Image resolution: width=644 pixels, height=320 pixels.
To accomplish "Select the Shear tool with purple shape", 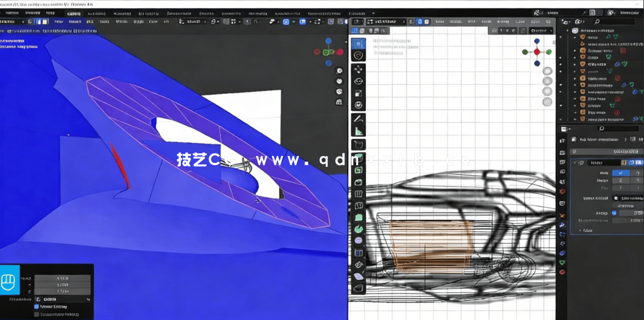I will pos(358,276).
